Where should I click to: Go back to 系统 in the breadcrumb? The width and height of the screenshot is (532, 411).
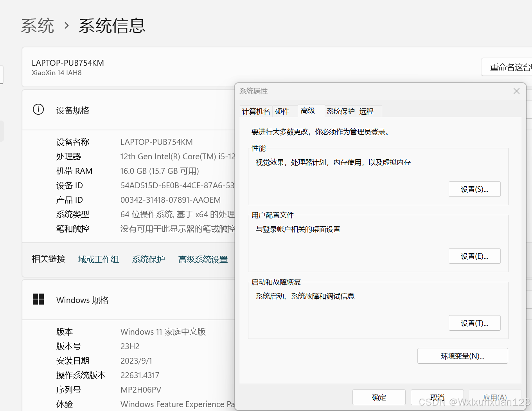(37, 26)
